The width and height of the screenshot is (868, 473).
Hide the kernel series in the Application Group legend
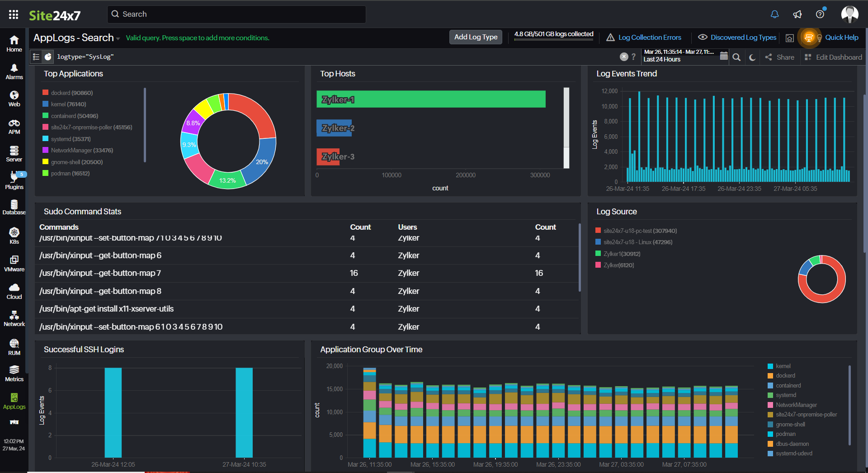tap(783, 366)
